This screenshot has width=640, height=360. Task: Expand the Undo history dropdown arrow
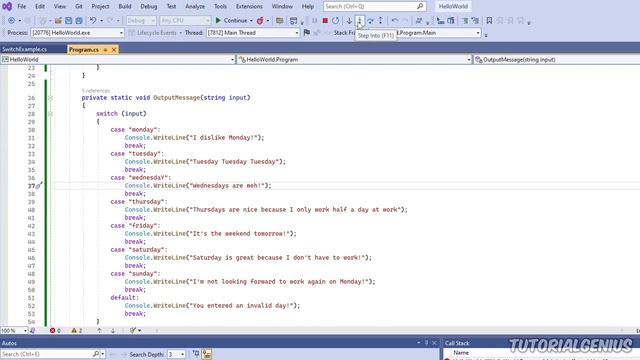pos(101,21)
